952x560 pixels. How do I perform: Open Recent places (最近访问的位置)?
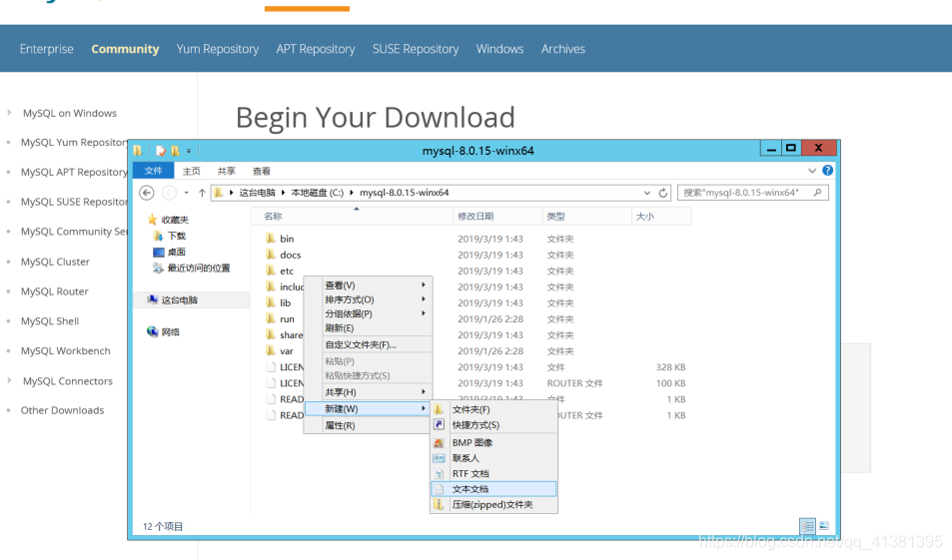click(191, 268)
